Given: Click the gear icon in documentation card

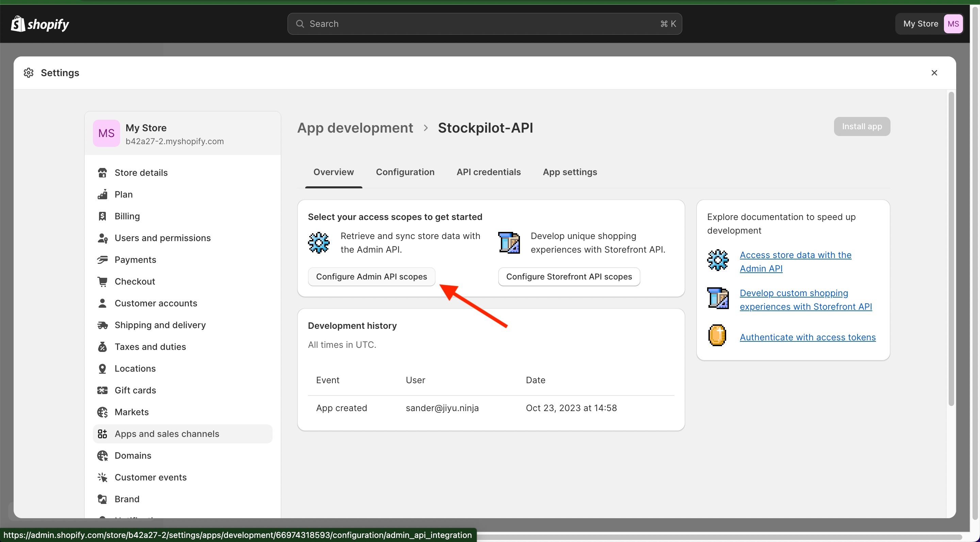Looking at the screenshot, I should pyautogui.click(x=718, y=260).
